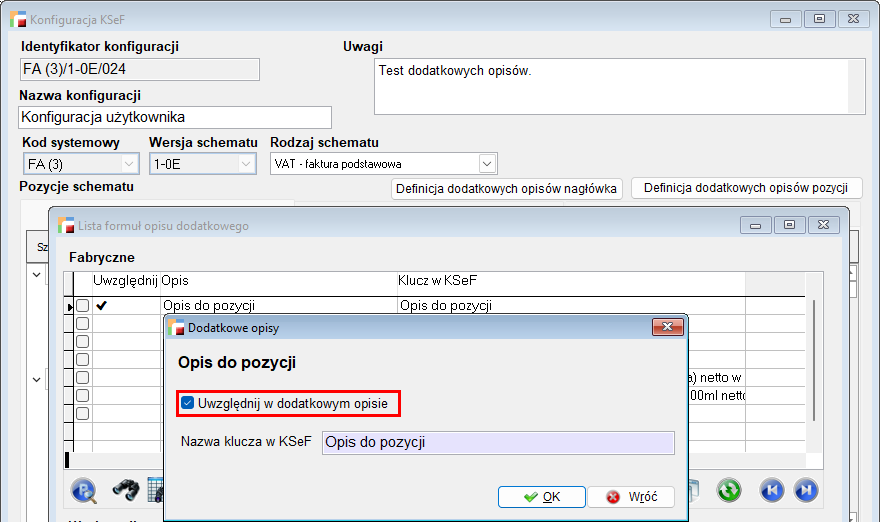Click the magnifier preview icon in bottom toolbar
The width and height of the screenshot is (880, 522).
tap(85, 490)
